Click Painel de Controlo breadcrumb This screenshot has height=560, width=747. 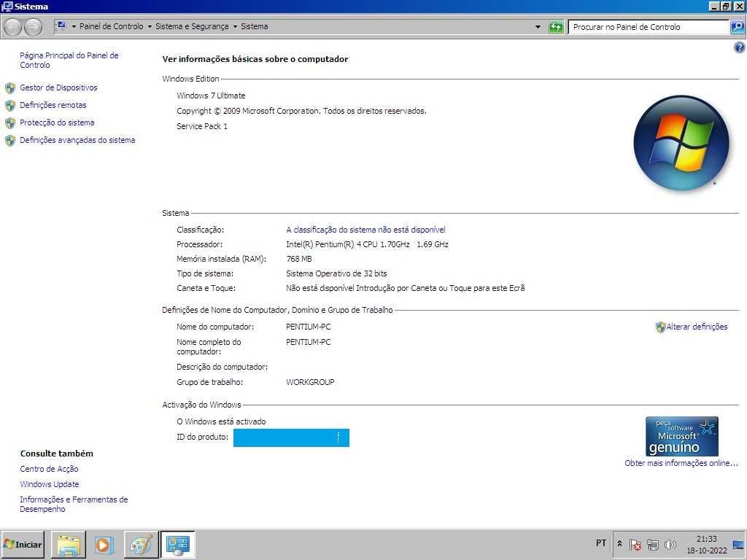coord(111,27)
